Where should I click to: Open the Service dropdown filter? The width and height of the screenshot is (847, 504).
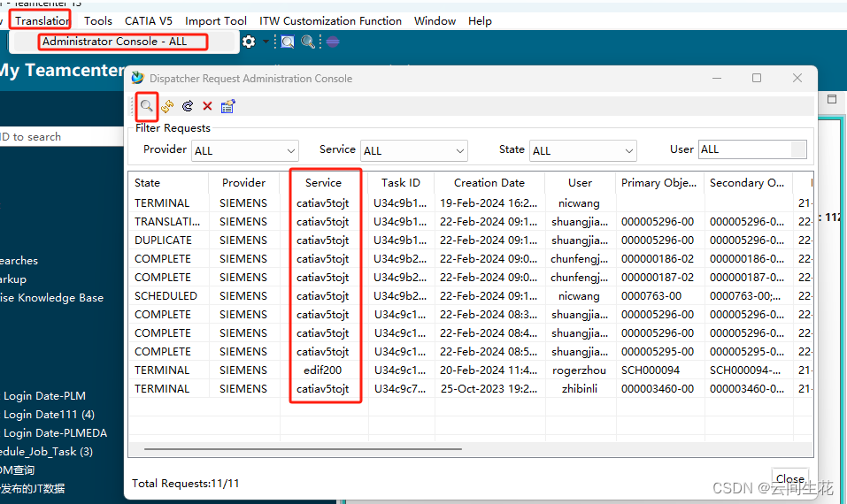coord(414,151)
